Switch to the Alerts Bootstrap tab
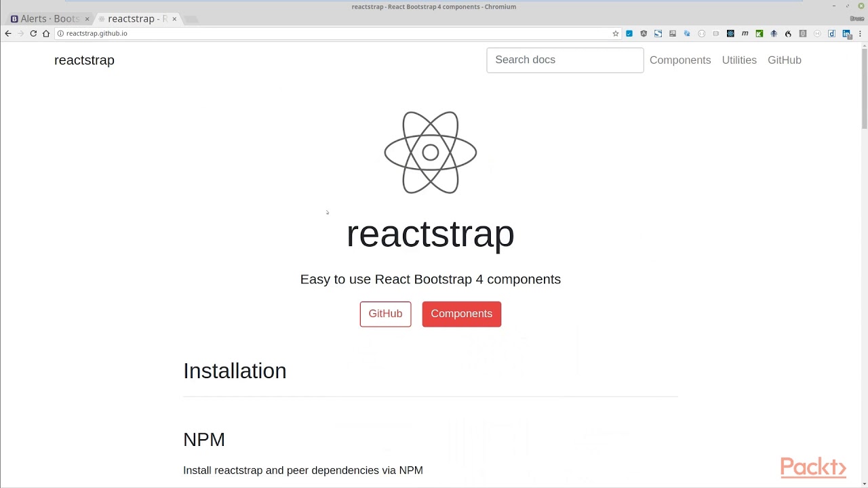The image size is (868, 488). coord(50,19)
